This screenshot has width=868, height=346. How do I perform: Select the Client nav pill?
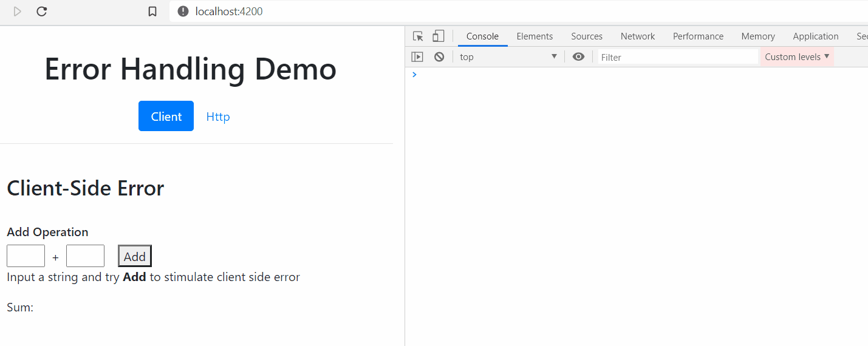coord(166,117)
